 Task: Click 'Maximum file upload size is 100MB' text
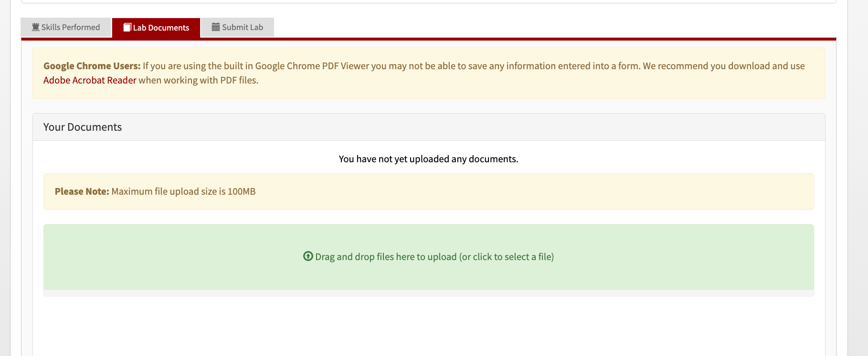click(183, 191)
